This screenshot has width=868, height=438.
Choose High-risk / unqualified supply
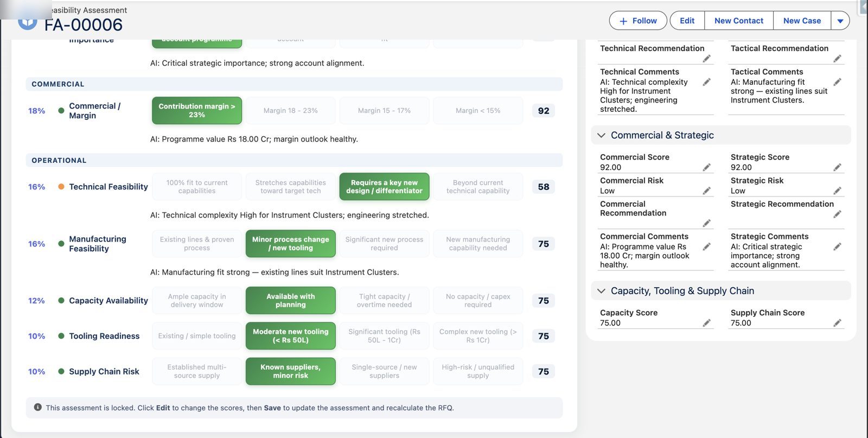pos(478,371)
